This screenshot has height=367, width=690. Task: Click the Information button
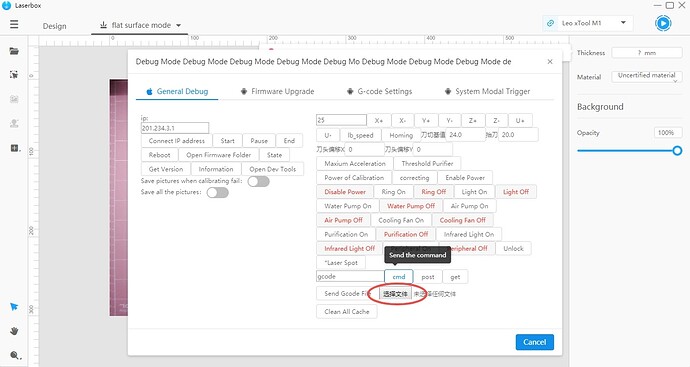tap(216, 169)
